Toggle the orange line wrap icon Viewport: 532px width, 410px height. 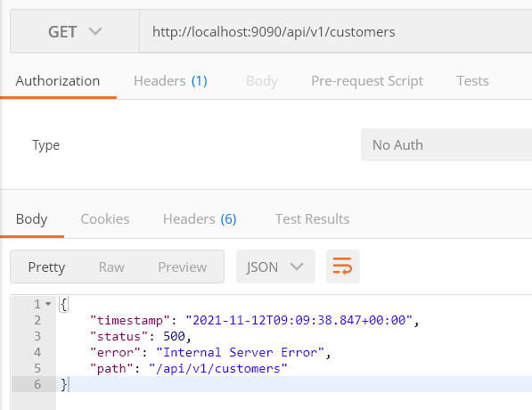[x=343, y=266]
